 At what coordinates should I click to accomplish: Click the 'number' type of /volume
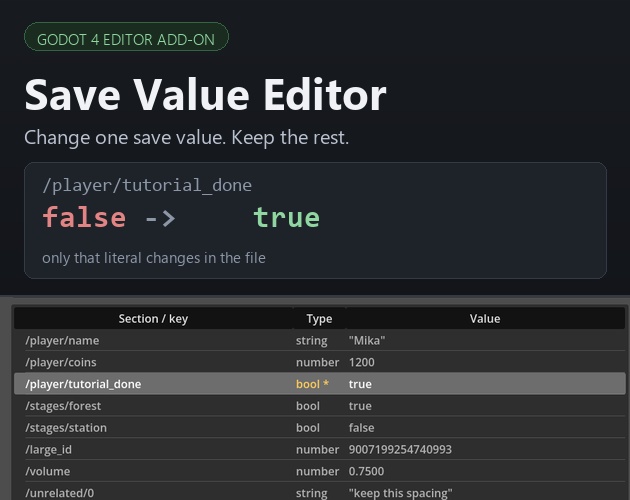tap(317, 471)
